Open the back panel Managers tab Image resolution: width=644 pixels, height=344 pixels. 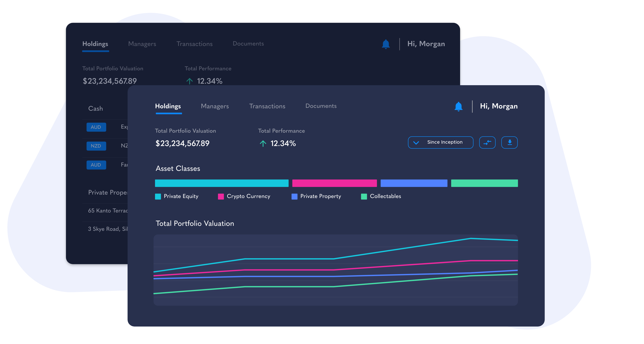(x=142, y=44)
